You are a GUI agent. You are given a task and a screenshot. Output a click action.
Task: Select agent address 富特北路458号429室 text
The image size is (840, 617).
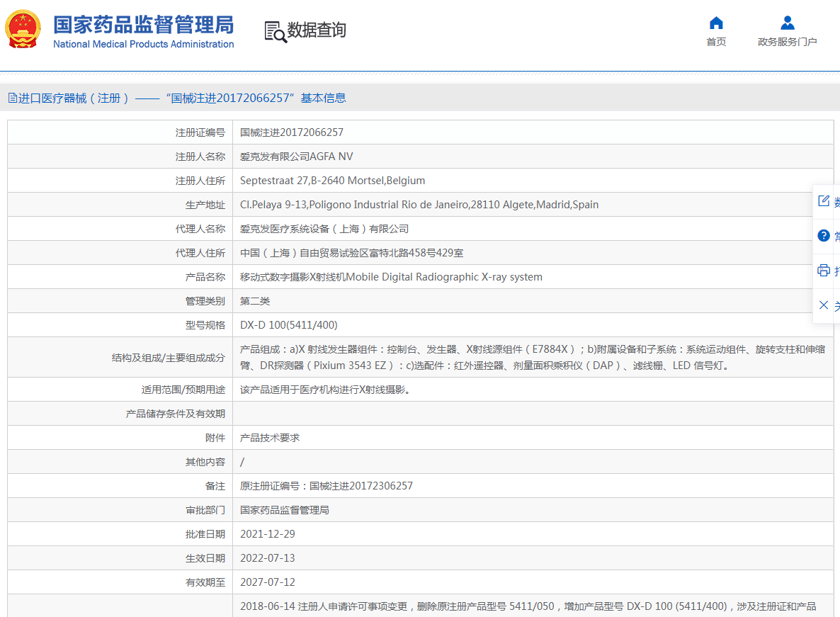tap(352, 253)
